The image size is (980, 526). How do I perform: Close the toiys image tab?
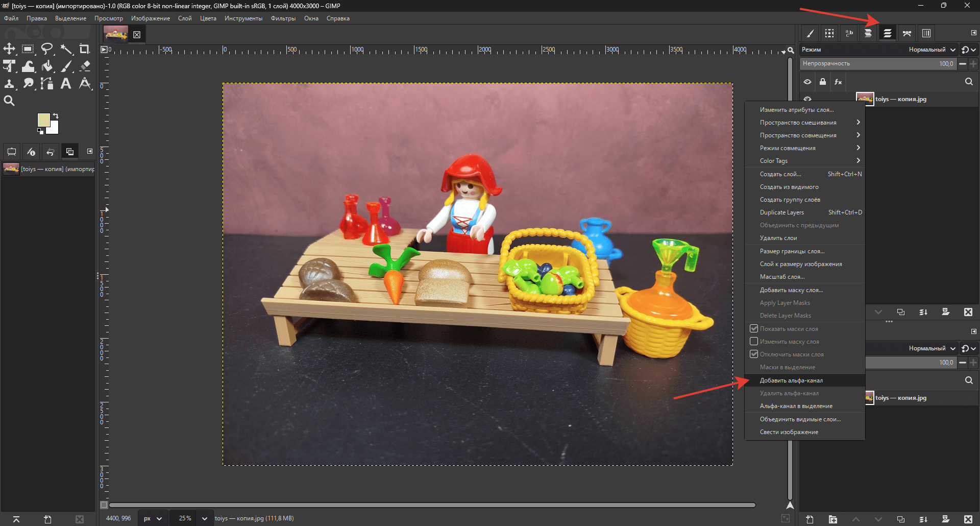(x=137, y=35)
